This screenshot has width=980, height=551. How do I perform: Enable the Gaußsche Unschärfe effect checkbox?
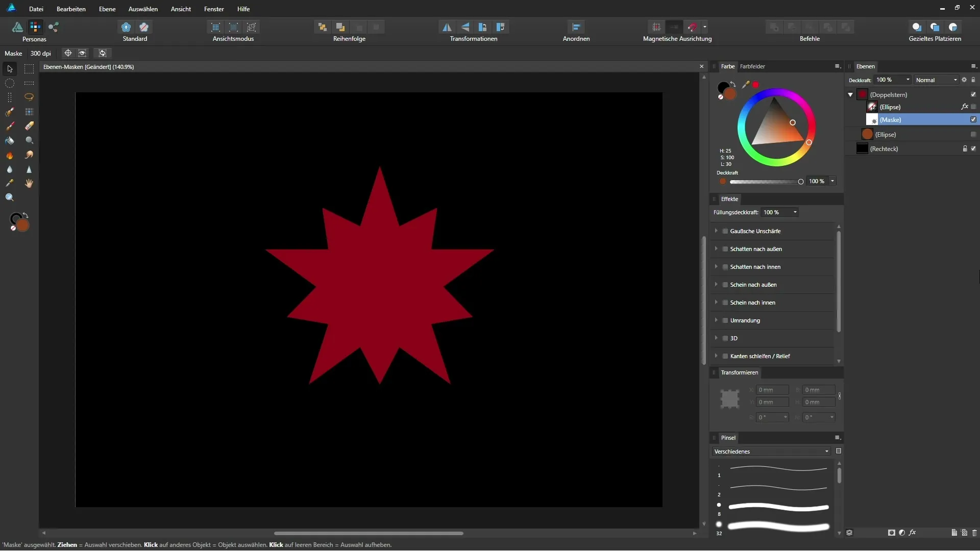point(725,231)
